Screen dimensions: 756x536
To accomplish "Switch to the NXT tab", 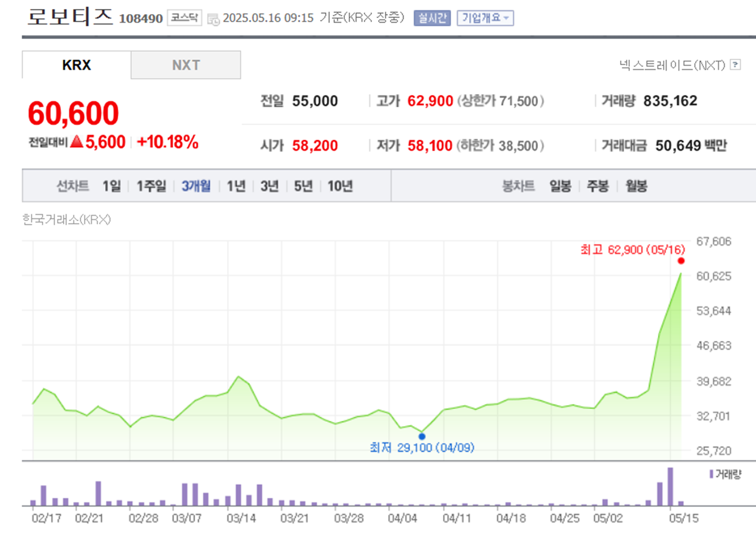I will click(x=186, y=65).
